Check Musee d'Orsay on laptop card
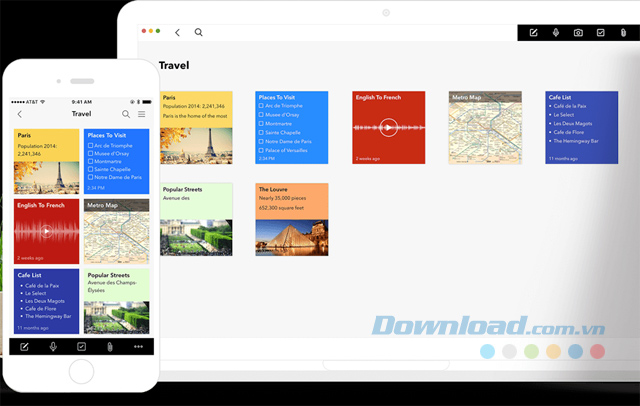Image resolution: width=640 pixels, height=406 pixels. point(261,115)
